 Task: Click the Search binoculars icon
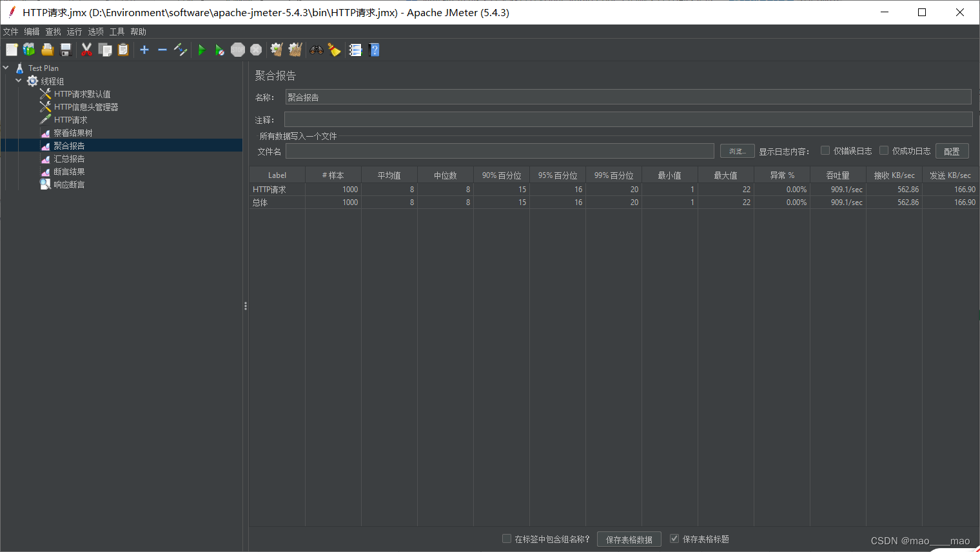316,50
